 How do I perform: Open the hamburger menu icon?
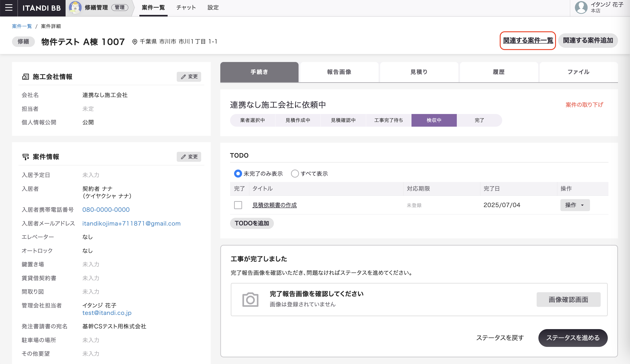tap(9, 8)
